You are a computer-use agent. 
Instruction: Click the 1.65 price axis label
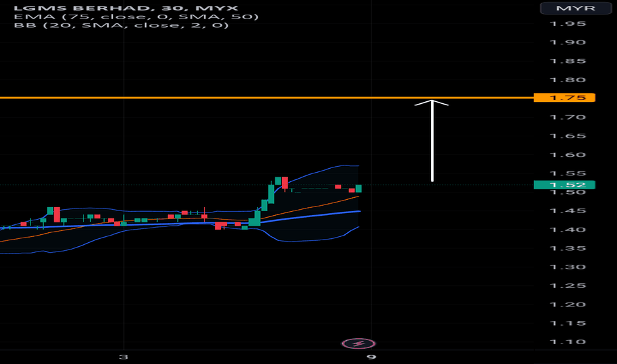[567, 136]
